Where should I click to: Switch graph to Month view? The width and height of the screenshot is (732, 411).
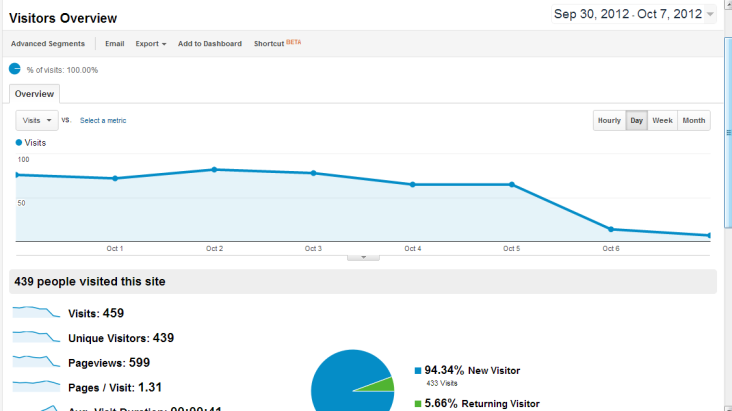click(x=694, y=120)
